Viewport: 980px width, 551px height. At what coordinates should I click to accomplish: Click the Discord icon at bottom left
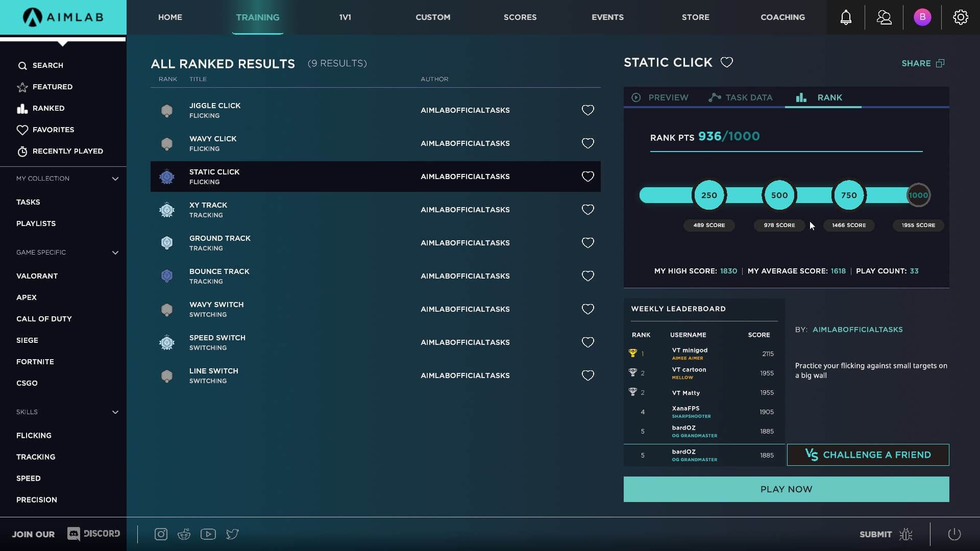73,534
